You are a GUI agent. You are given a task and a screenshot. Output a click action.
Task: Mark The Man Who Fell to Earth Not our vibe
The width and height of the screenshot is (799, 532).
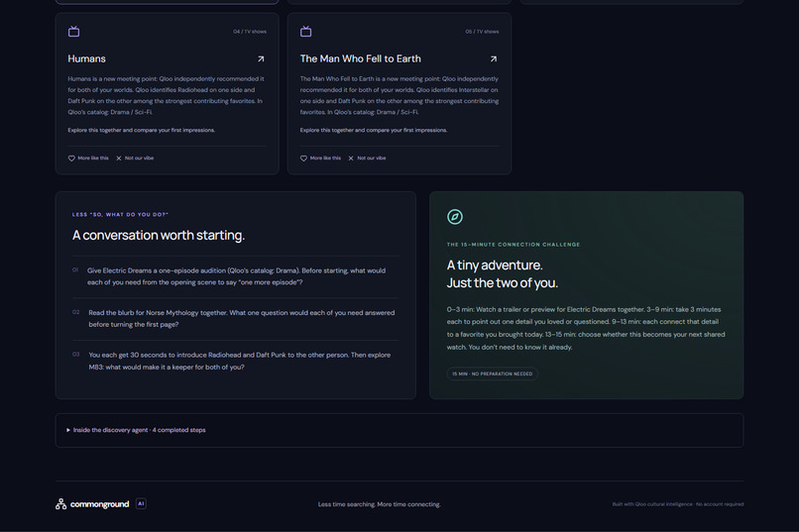pos(367,159)
